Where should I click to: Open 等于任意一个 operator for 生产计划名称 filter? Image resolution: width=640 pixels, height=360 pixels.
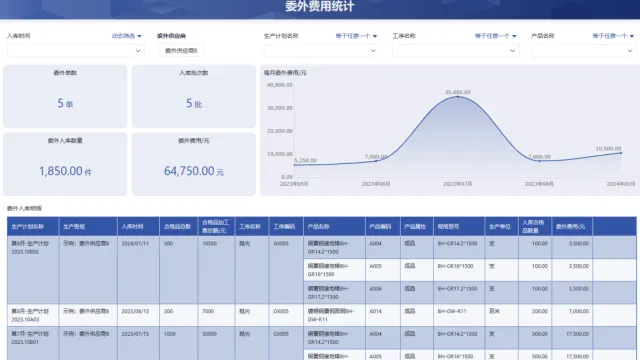356,36
